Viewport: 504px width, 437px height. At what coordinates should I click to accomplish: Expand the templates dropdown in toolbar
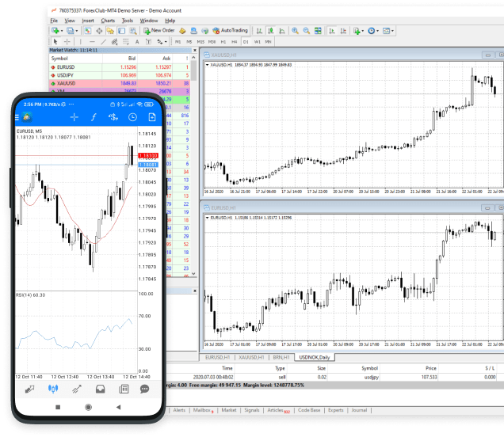(x=392, y=30)
